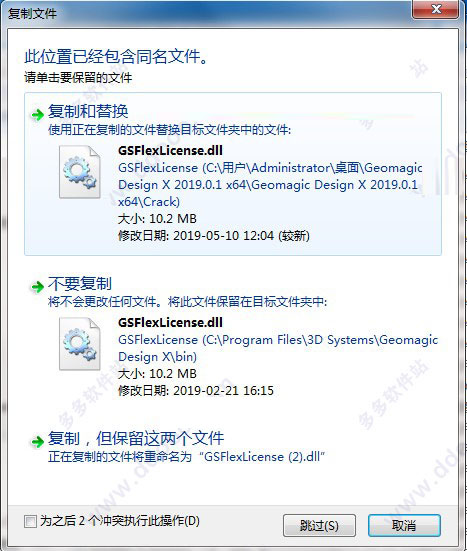
Task: Choose the 复制和替换 option heading
Action: [88, 111]
